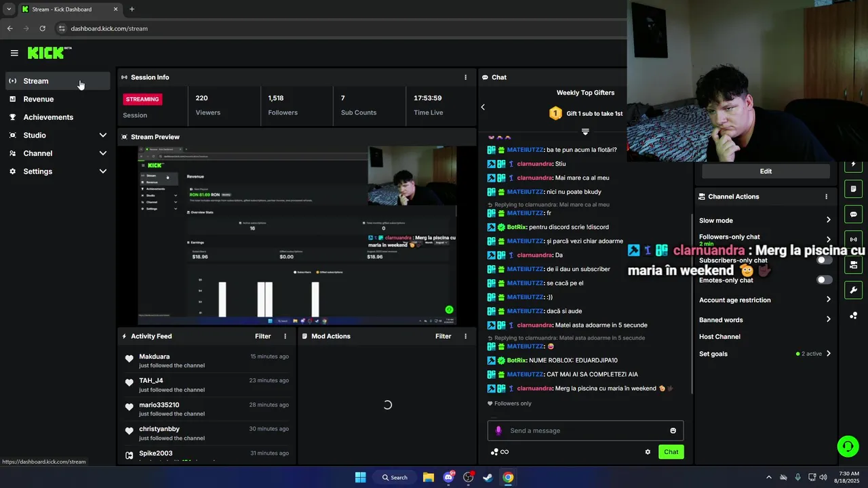The image size is (868, 488).
Task: Click the red STREAMING status badge
Action: (x=142, y=99)
